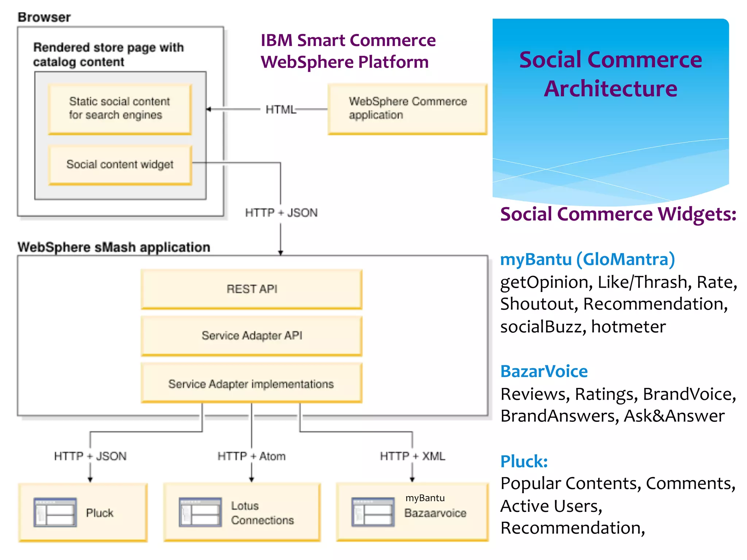Click the WebSphere Commerce application box
The width and height of the screenshot is (747, 560).
[x=407, y=109]
